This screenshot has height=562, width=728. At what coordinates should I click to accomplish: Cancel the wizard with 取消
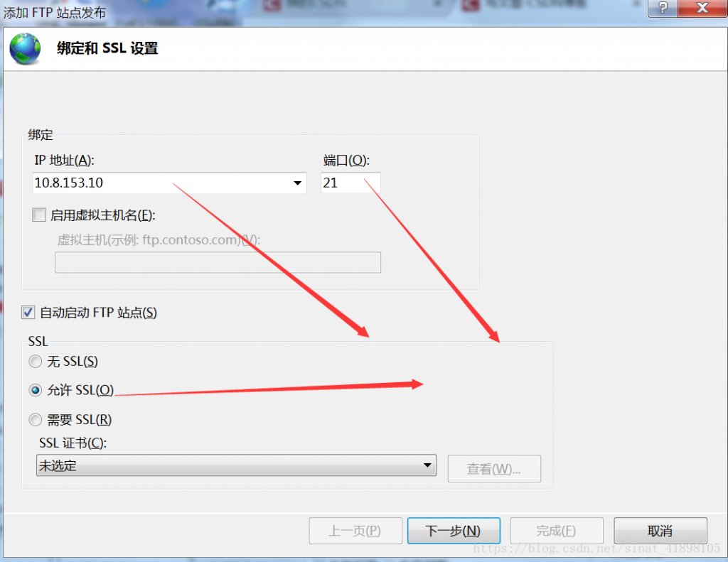click(x=660, y=531)
